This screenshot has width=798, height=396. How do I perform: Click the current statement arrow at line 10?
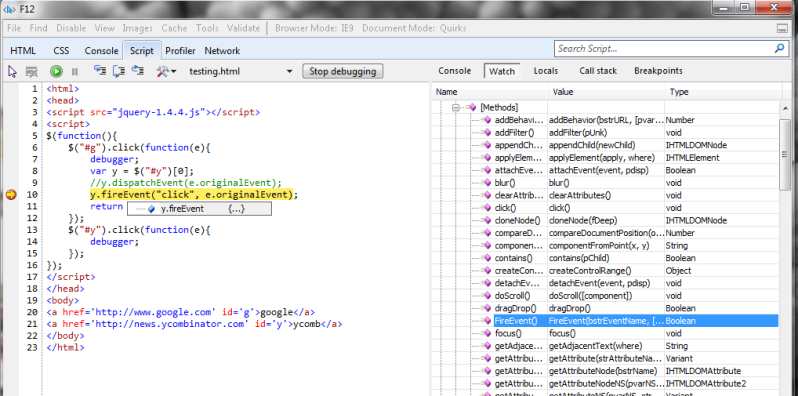(x=11, y=194)
